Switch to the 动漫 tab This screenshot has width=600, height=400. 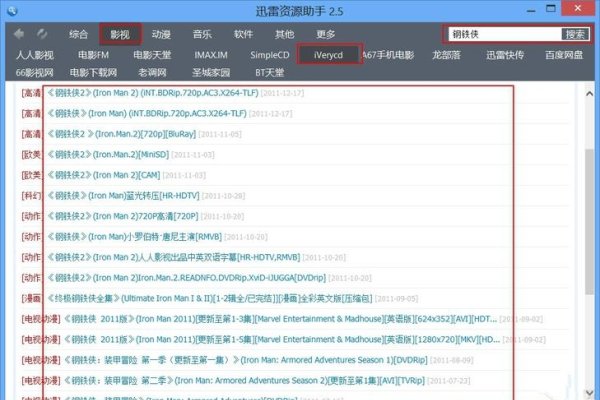161,34
